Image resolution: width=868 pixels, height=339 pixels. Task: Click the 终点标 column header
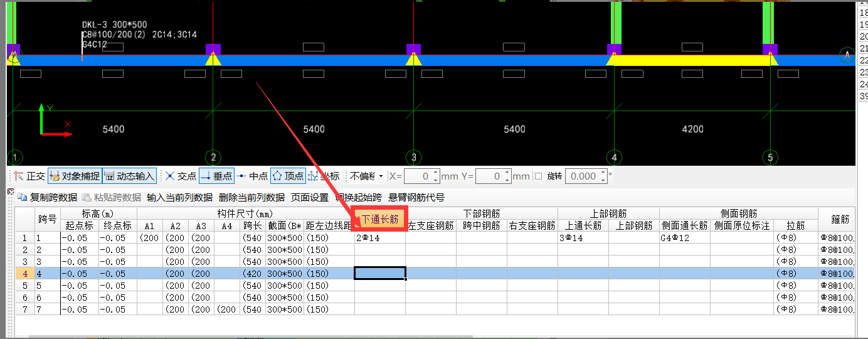pyautogui.click(x=118, y=225)
